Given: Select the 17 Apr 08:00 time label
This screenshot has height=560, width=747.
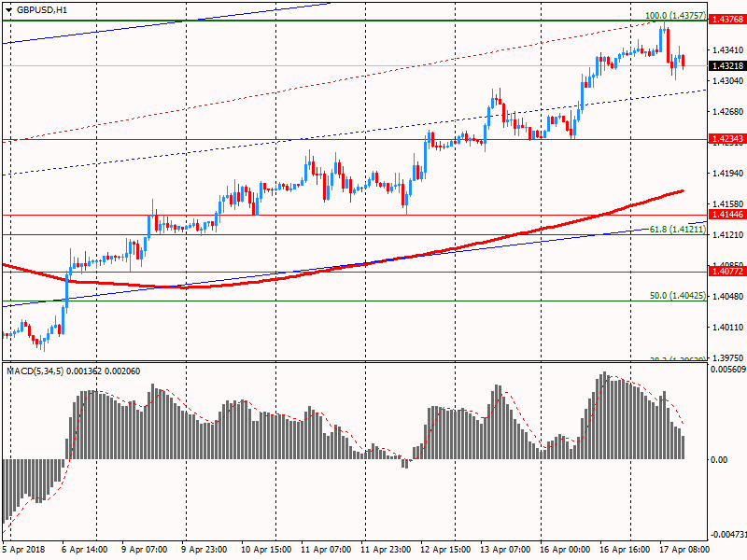Looking at the screenshot, I should point(684,550).
